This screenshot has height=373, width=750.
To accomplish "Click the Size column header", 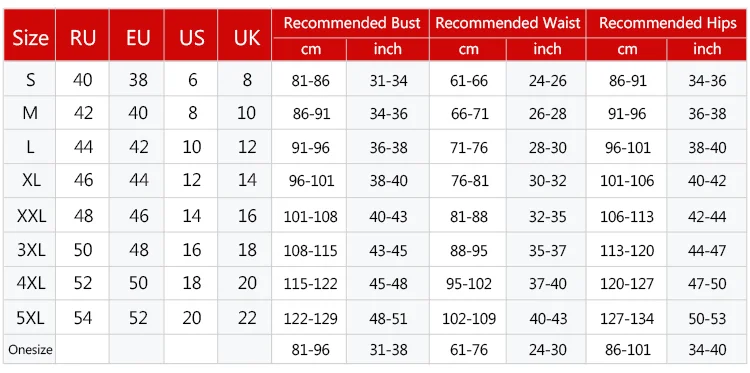I will [x=30, y=35].
